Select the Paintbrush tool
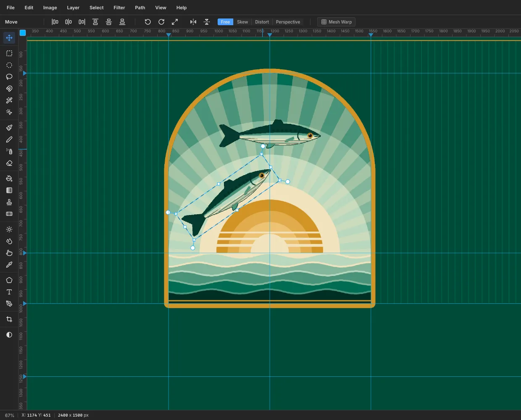 coord(9,128)
